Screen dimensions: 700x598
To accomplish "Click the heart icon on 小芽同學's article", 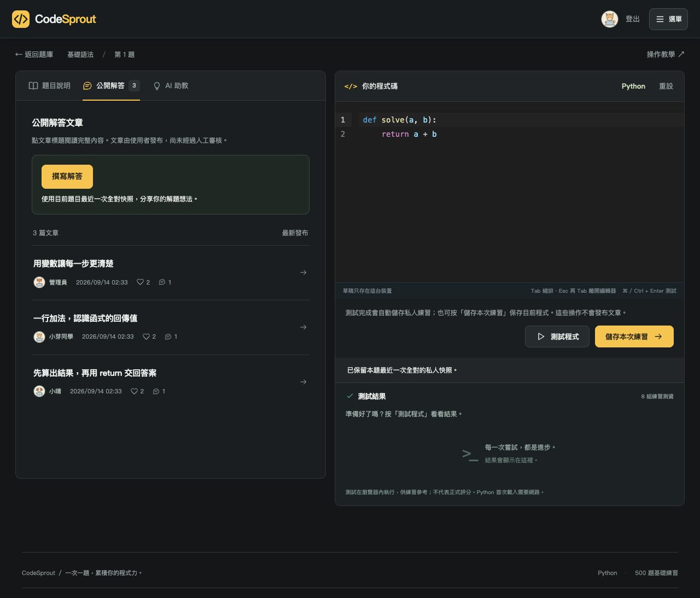I will pyautogui.click(x=146, y=336).
